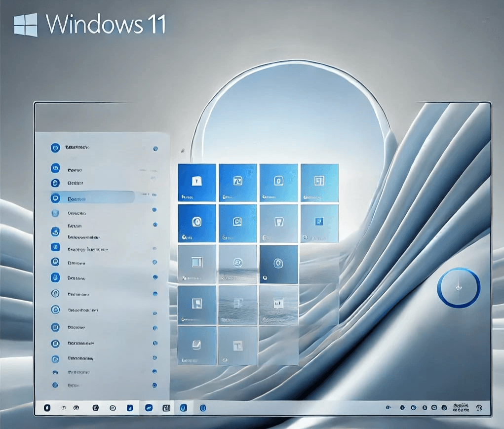Open the second tile in the top row
504x429 pixels.
click(x=238, y=183)
